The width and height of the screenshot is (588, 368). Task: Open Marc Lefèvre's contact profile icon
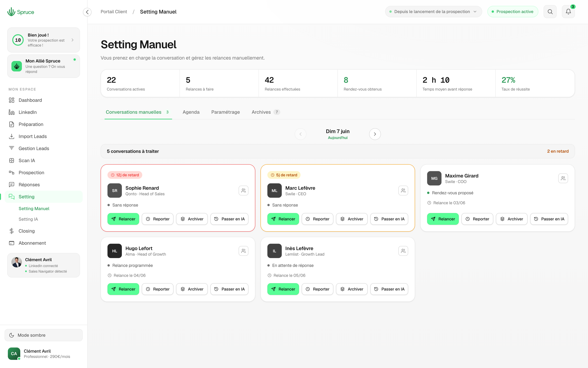pyautogui.click(x=403, y=191)
